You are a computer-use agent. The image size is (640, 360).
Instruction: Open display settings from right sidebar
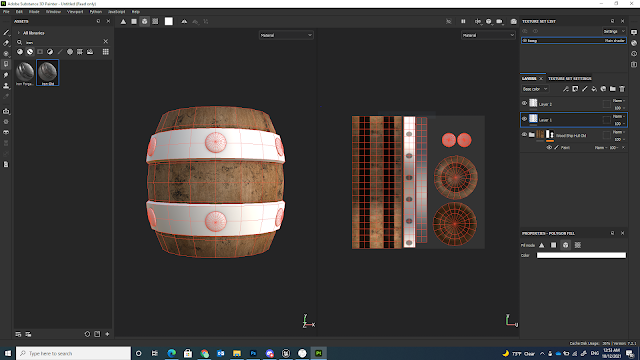click(x=634, y=32)
